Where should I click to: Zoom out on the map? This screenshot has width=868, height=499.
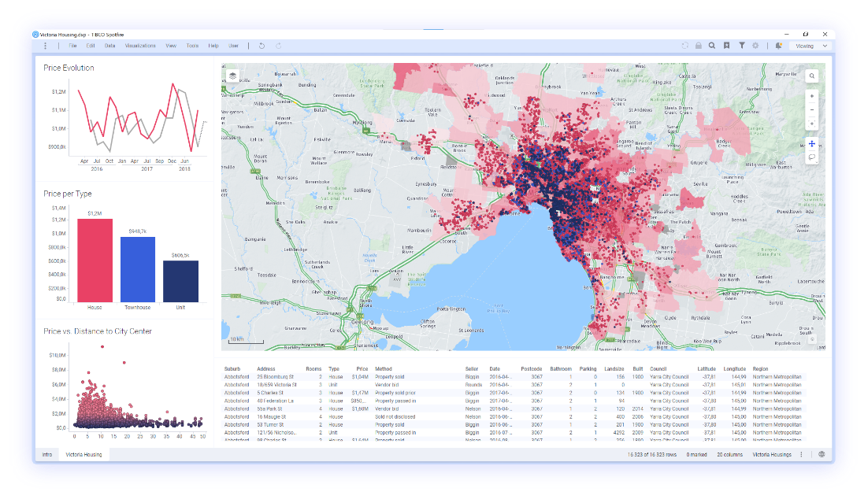[x=812, y=109]
